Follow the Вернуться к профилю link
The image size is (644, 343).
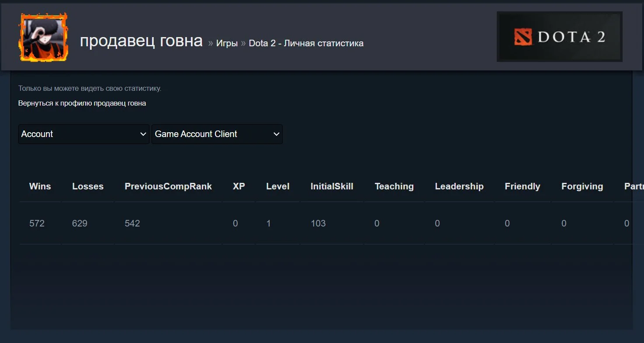click(82, 103)
